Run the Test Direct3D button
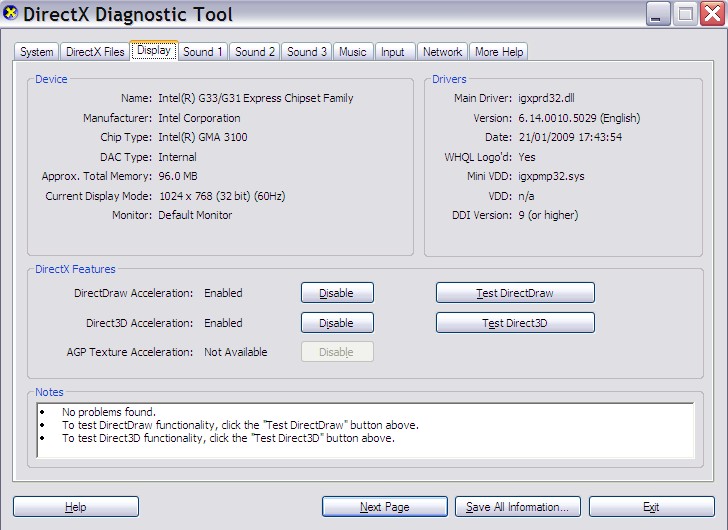 coord(515,323)
